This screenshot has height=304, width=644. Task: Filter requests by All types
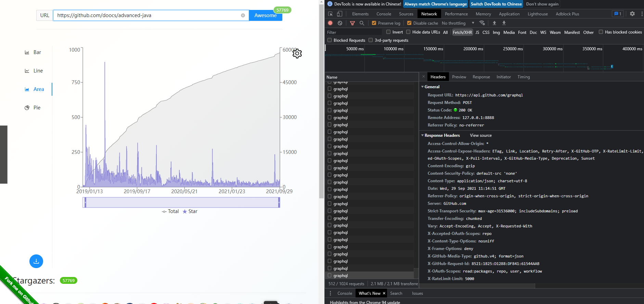coord(445,32)
